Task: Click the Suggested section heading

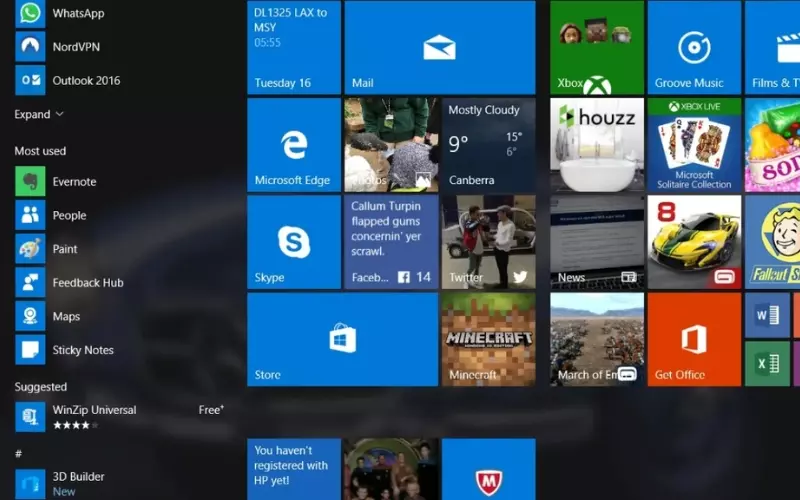Action: tap(41, 387)
